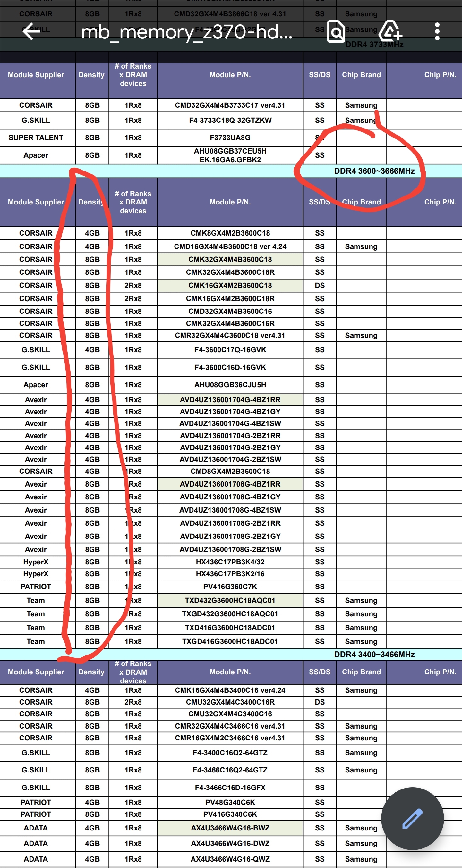
Task: Select part number PV48G340C6K
Action: tap(230, 802)
